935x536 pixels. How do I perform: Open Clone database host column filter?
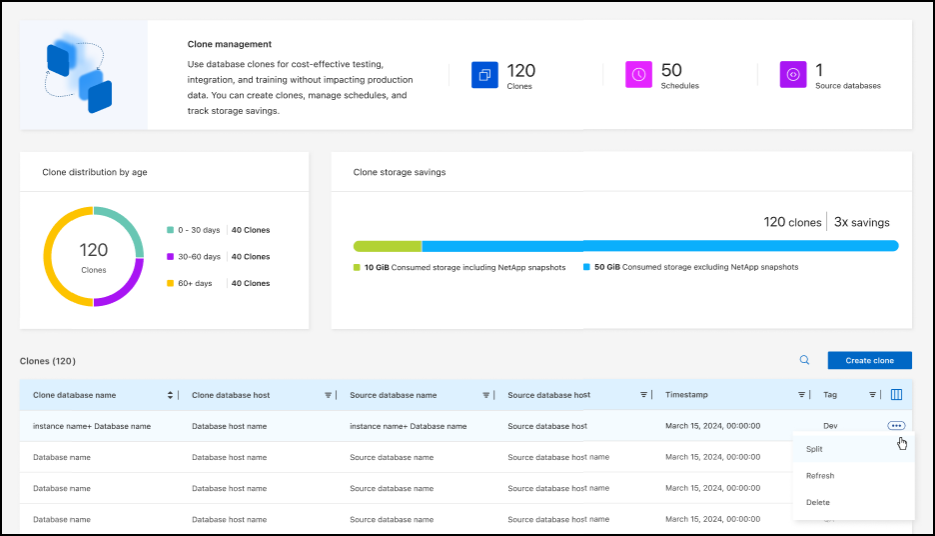coord(328,395)
